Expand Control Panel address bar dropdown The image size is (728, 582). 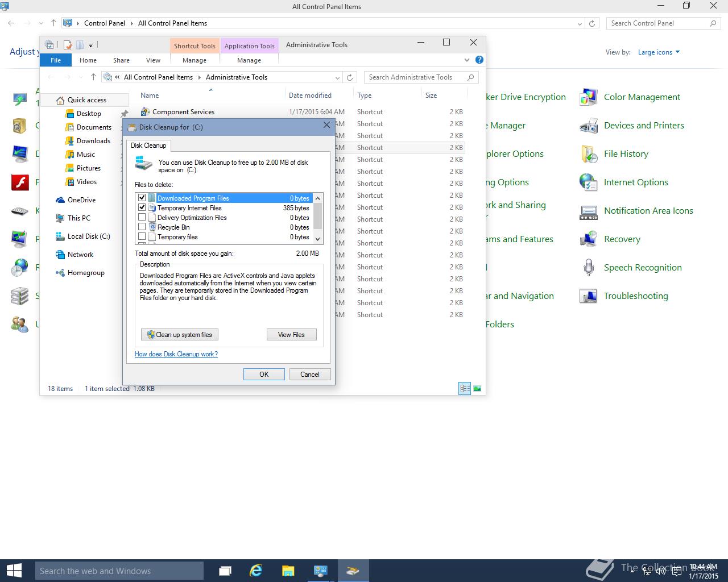coord(580,23)
